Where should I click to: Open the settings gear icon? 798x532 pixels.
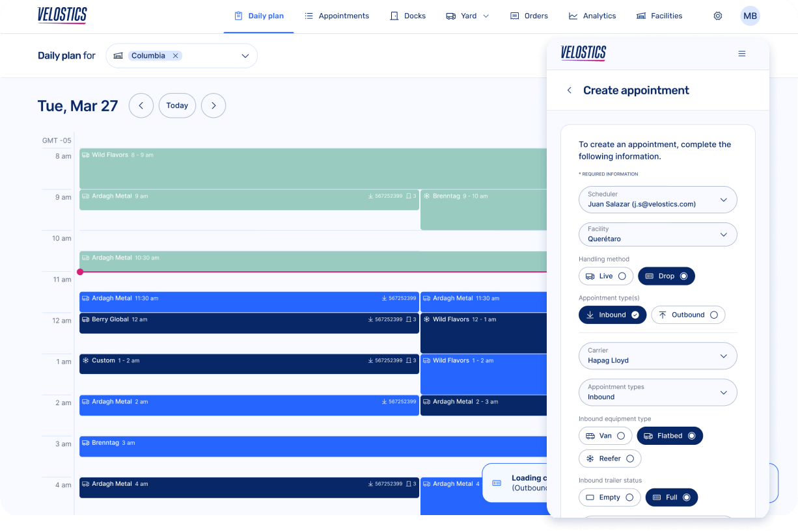[717, 16]
